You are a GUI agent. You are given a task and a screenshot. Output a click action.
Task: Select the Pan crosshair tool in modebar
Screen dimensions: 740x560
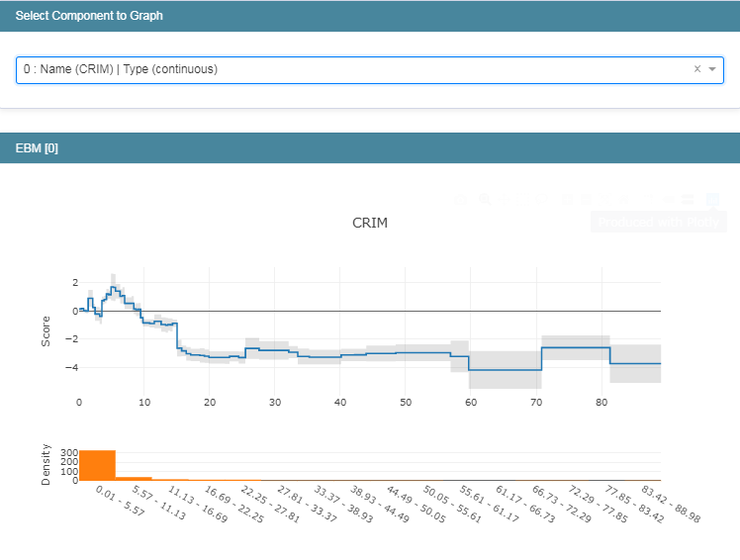pyautogui.click(x=504, y=199)
